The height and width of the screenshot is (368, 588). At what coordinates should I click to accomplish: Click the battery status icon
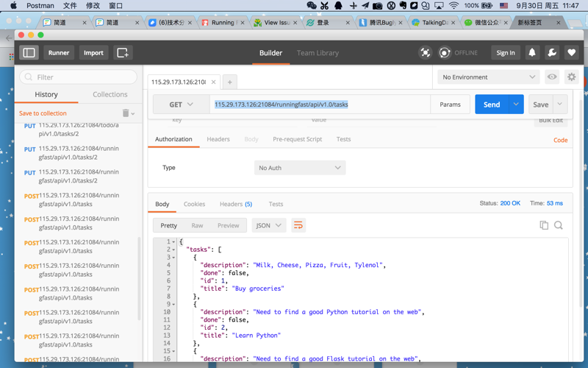pyautogui.click(x=487, y=5)
